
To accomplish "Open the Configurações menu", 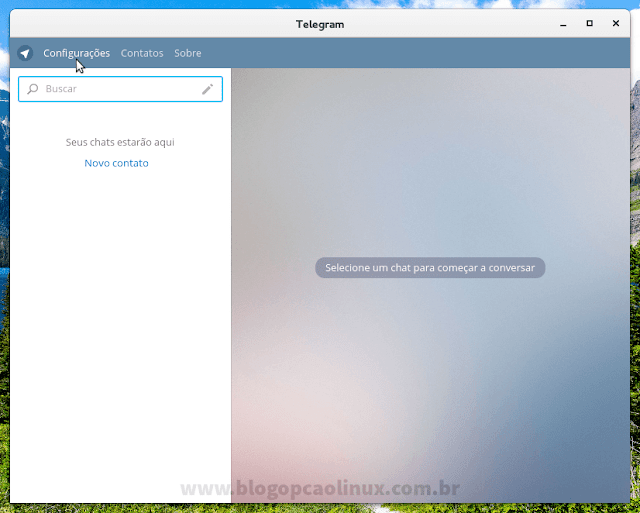I will click(x=76, y=53).
